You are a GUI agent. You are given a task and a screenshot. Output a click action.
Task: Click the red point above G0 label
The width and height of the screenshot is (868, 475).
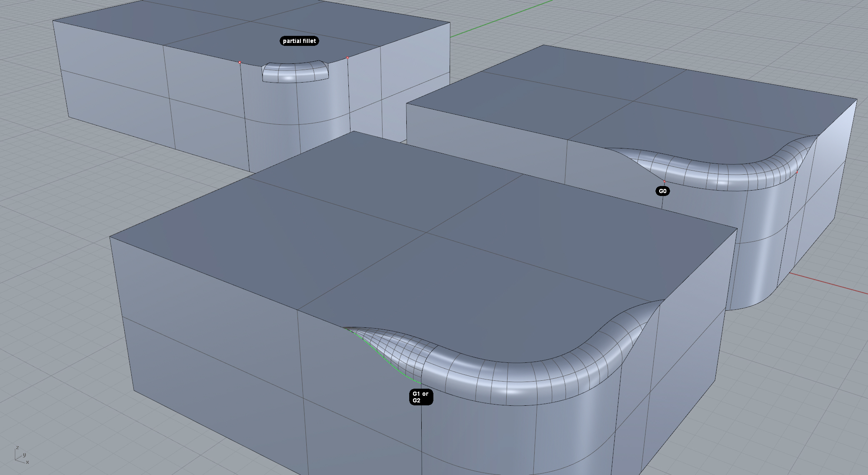665,181
